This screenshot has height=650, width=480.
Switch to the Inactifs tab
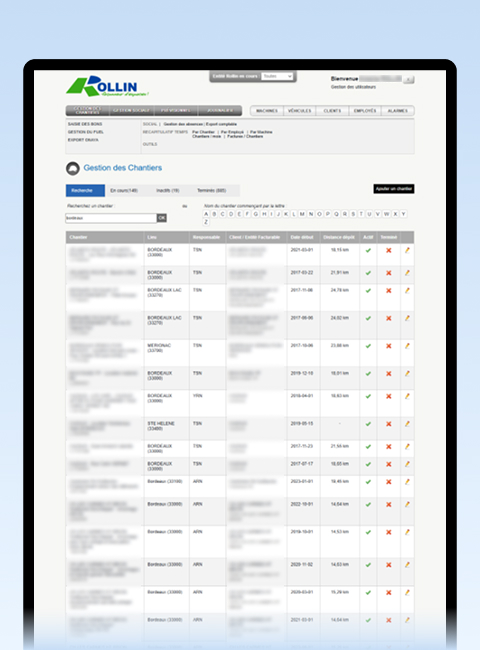[x=168, y=190]
